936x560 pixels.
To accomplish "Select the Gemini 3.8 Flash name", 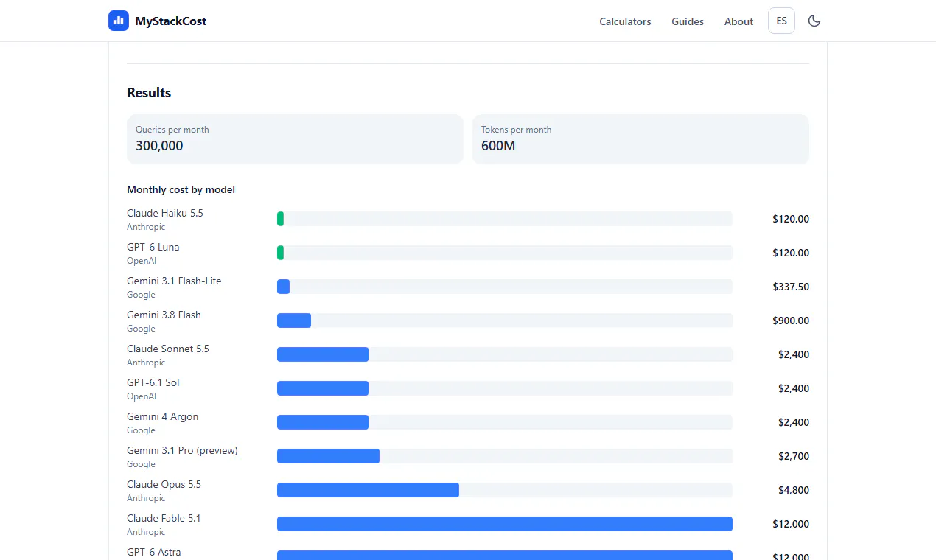I will tap(164, 315).
